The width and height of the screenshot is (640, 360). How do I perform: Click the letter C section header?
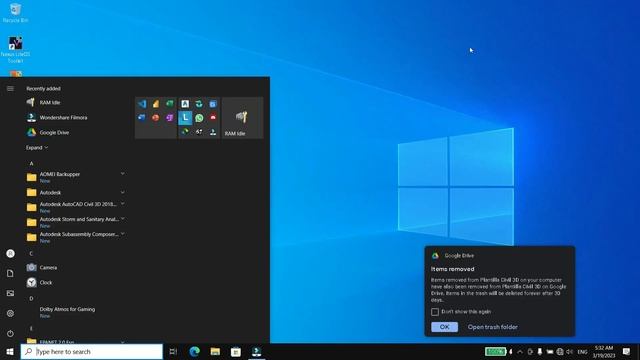[x=31, y=253]
